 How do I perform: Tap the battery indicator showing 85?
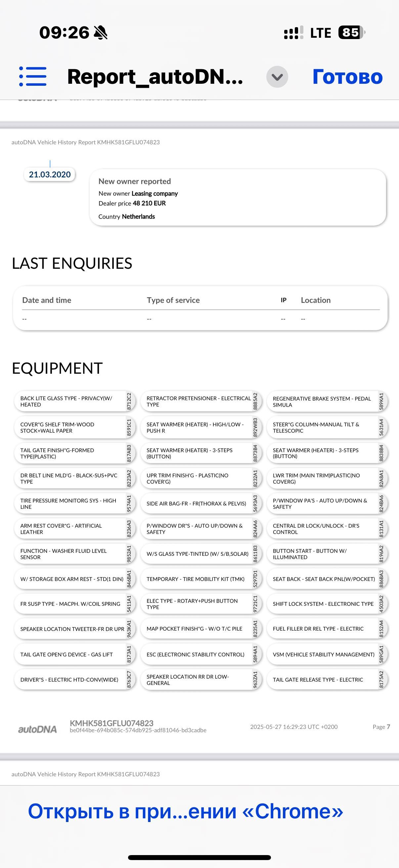[352, 33]
